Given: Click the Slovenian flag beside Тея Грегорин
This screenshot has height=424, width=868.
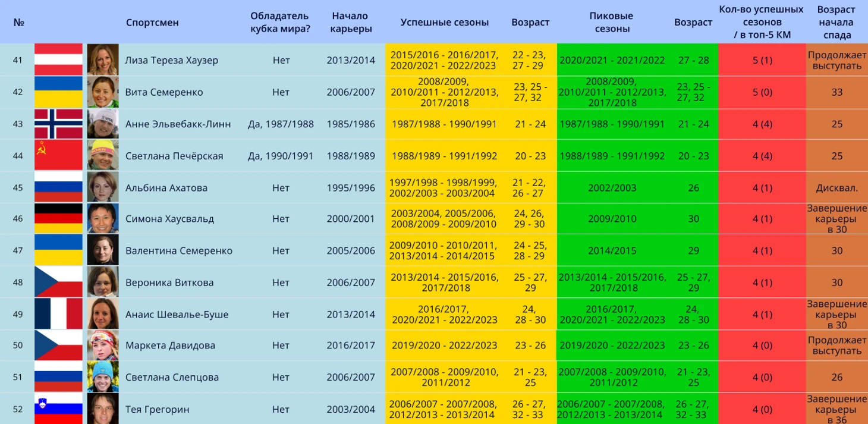Looking at the screenshot, I should [58, 409].
